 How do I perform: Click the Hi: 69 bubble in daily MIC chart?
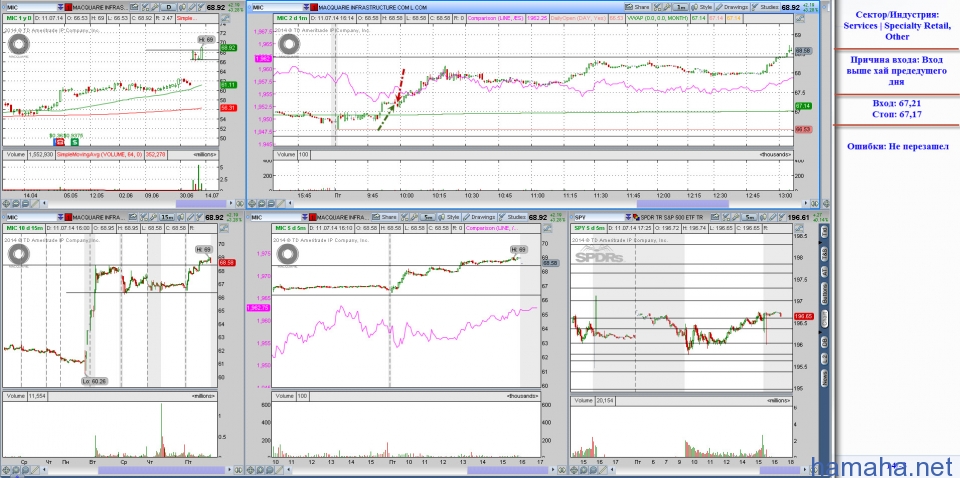(206, 39)
